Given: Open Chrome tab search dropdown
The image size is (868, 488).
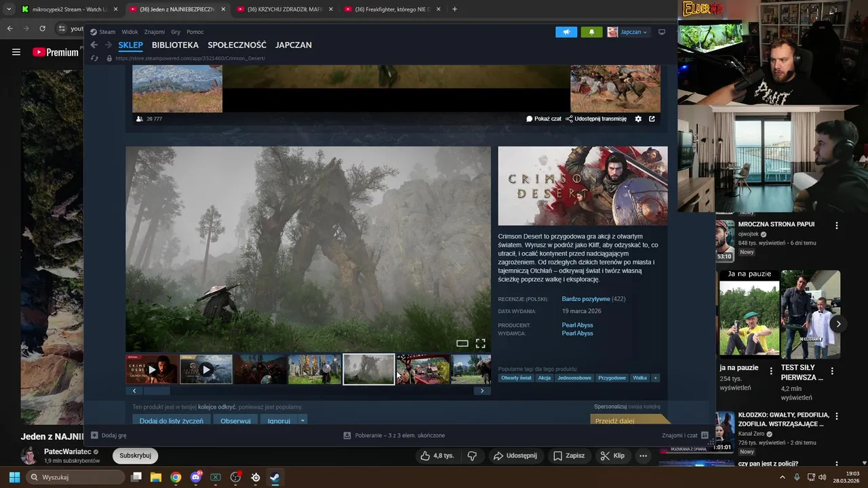Looking at the screenshot, I should pyautogui.click(x=9, y=9).
